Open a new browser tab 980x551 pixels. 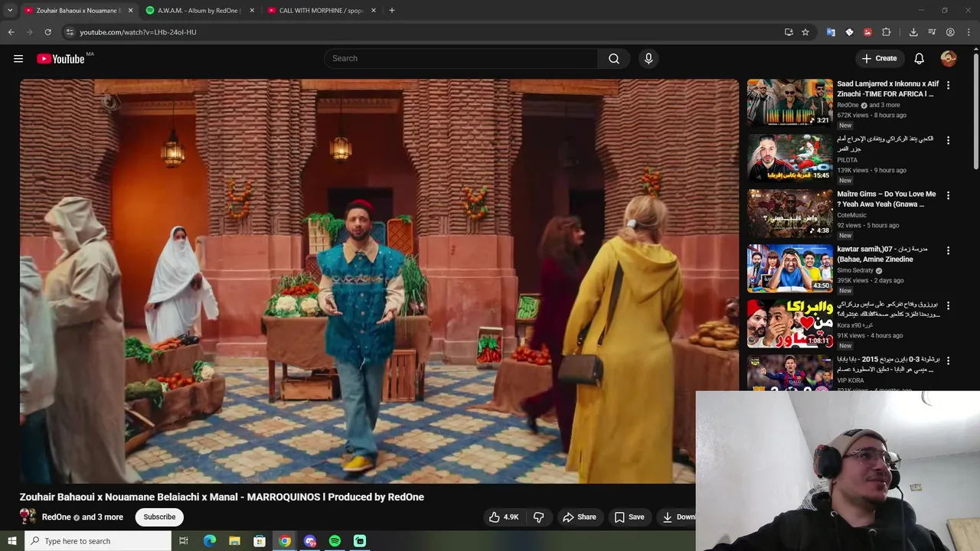point(391,10)
